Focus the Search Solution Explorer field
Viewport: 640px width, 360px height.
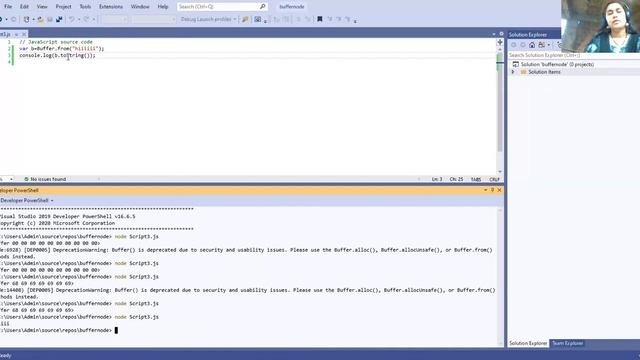tap(574, 55)
